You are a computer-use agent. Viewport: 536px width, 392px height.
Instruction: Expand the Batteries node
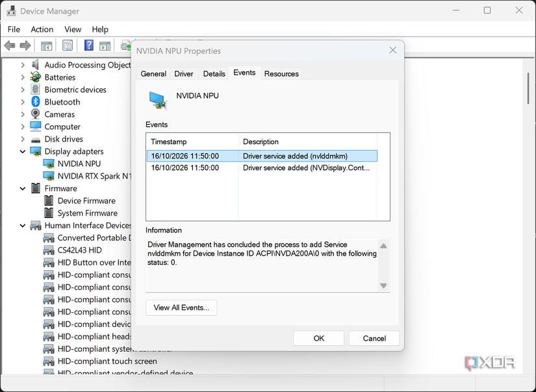[23, 77]
